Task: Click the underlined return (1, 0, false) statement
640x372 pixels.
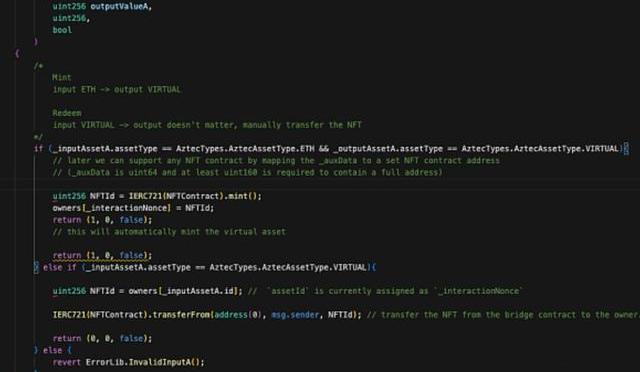Action: pyautogui.click(x=102, y=255)
